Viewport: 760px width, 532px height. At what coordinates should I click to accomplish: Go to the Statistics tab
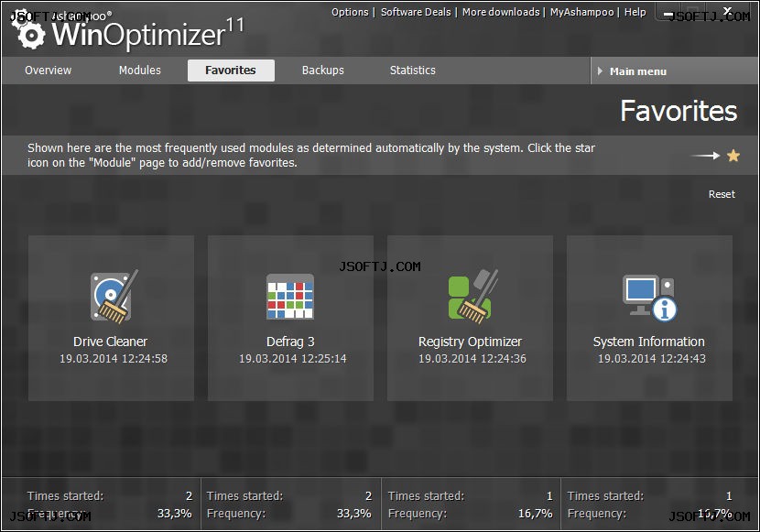click(x=412, y=71)
